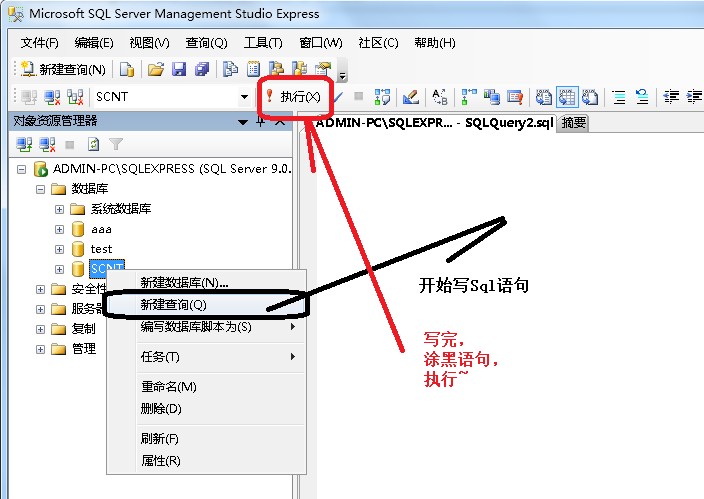Click the Decrease Indent icon
Screen dimensions: 704x499
(x=671, y=97)
